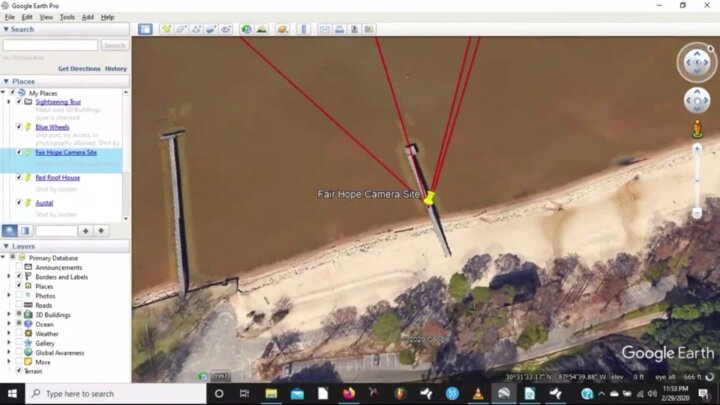The image size is (720, 405).
Task: Open the Edit menu
Action: pos(27,17)
